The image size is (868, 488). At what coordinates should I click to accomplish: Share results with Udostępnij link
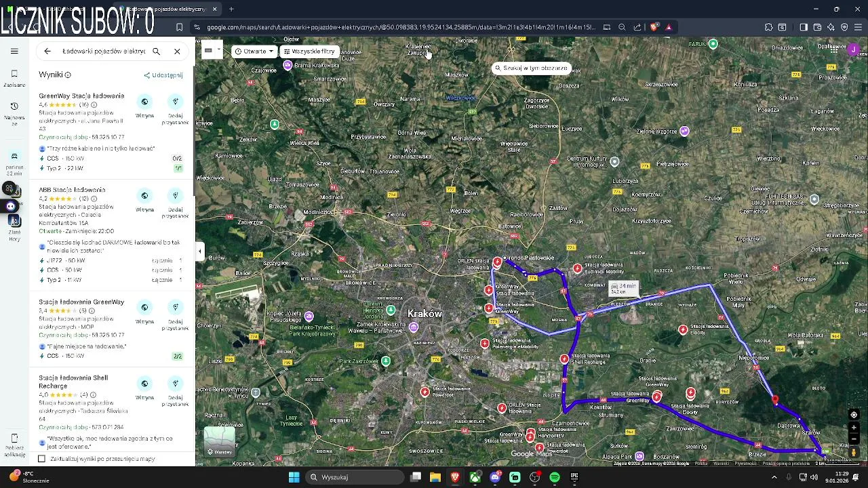coord(163,75)
